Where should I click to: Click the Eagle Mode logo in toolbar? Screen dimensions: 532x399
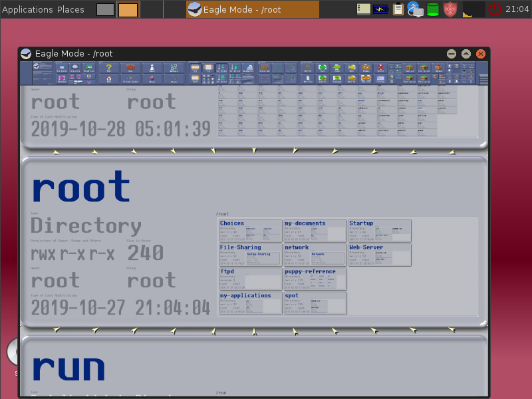click(37, 66)
